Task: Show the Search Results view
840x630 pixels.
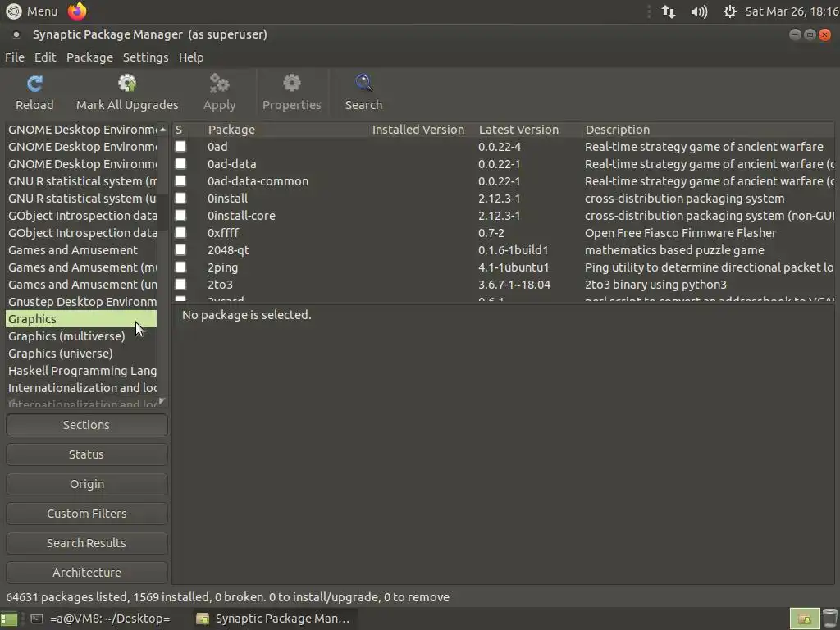Action: click(86, 543)
